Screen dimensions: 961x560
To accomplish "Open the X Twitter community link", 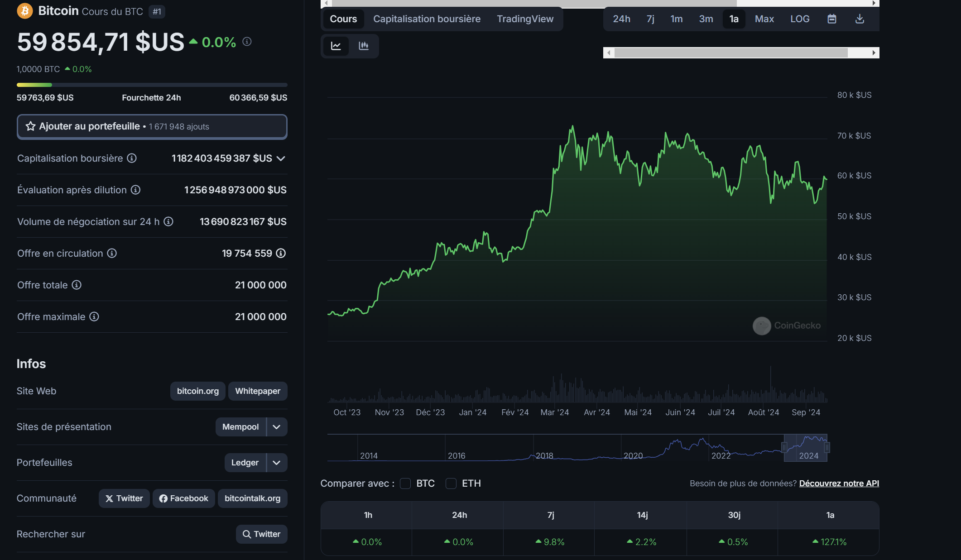I will (x=124, y=498).
